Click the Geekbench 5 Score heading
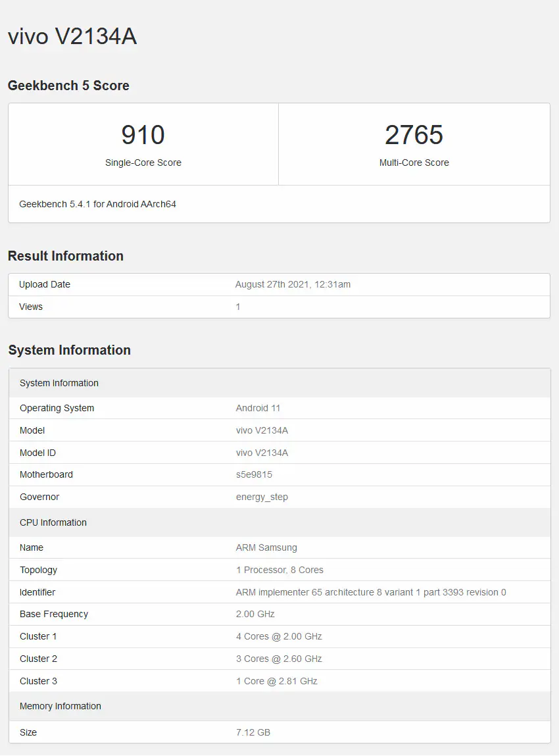 coord(68,86)
